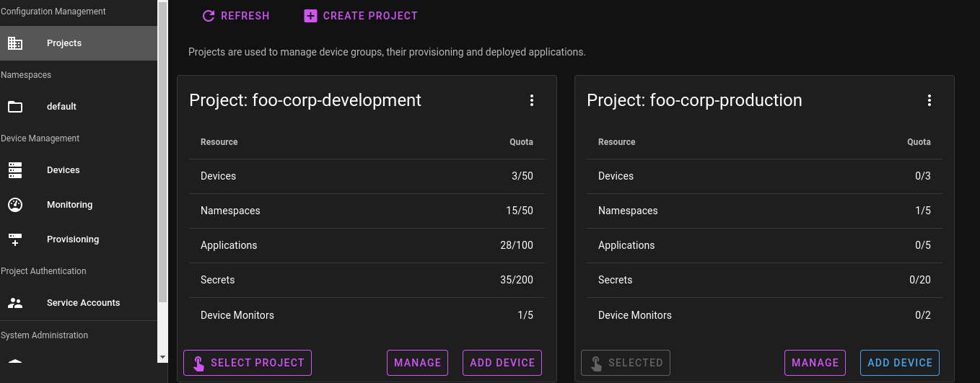Click the Monitoring gauge icon

click(x=15, y=205)
